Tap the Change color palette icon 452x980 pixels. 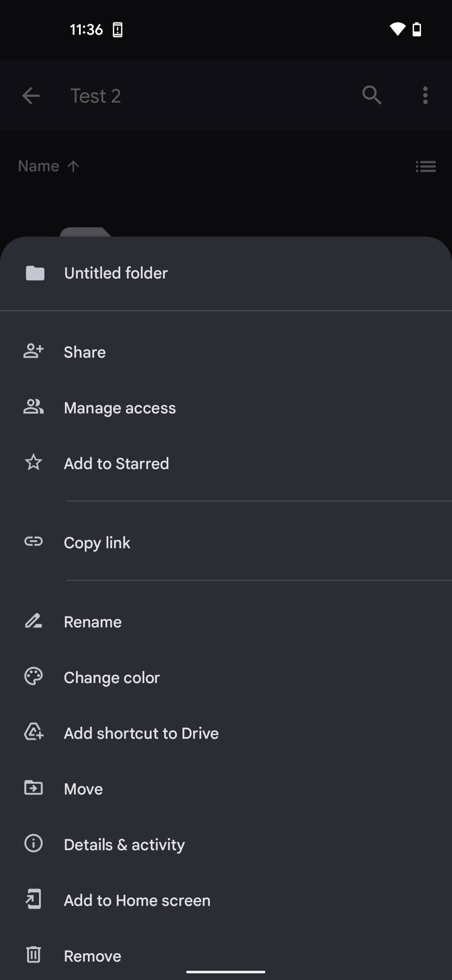click(x=33, y=677)
